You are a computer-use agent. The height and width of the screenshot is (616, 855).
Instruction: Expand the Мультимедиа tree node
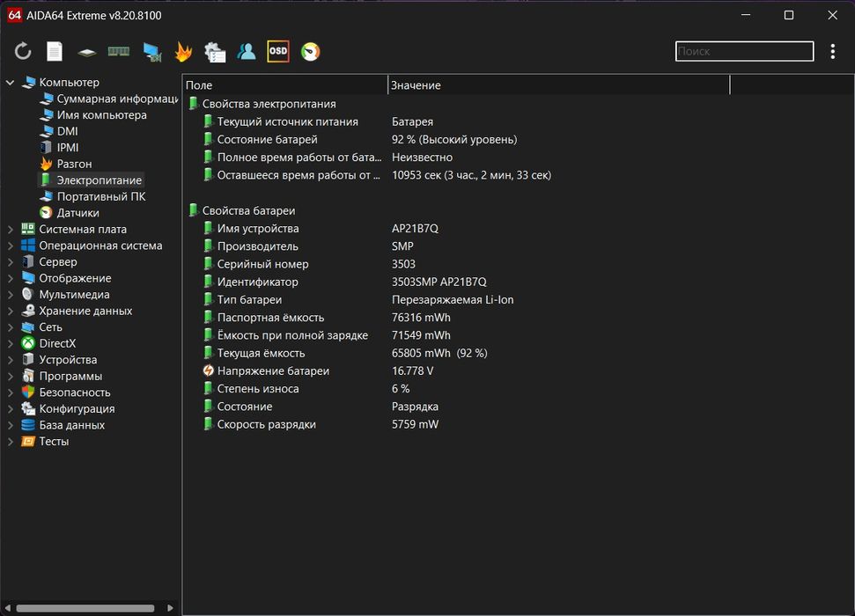pos(10,295)
